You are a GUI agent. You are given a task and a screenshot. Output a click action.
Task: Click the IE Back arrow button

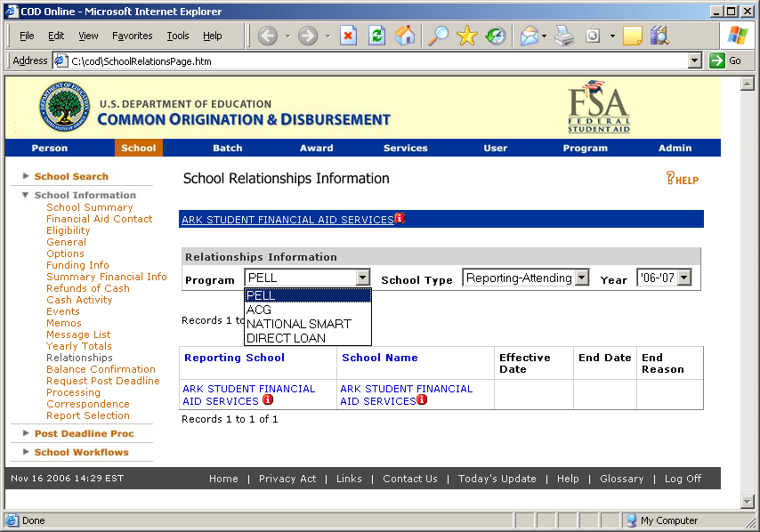[x=267, y=36]
